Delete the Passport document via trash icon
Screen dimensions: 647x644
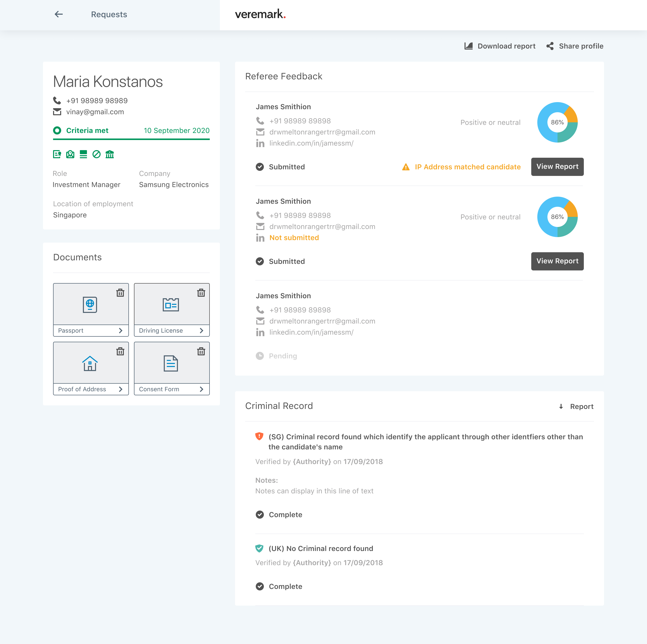point(120,293)
